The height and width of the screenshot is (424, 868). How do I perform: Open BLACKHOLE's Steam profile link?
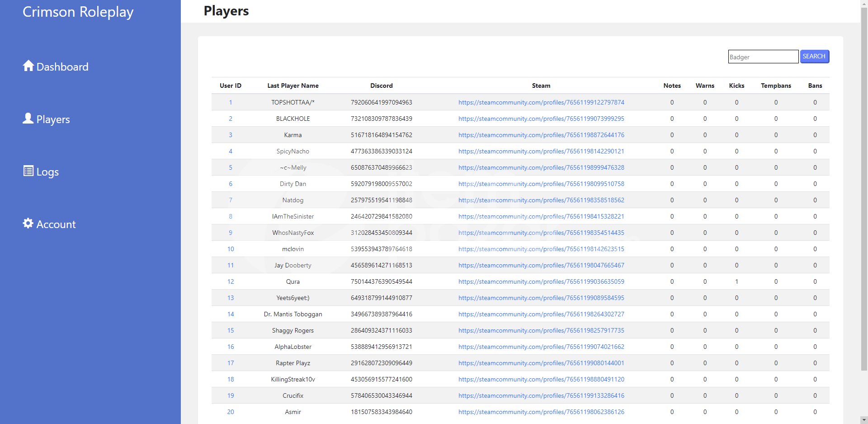(541, 119)
